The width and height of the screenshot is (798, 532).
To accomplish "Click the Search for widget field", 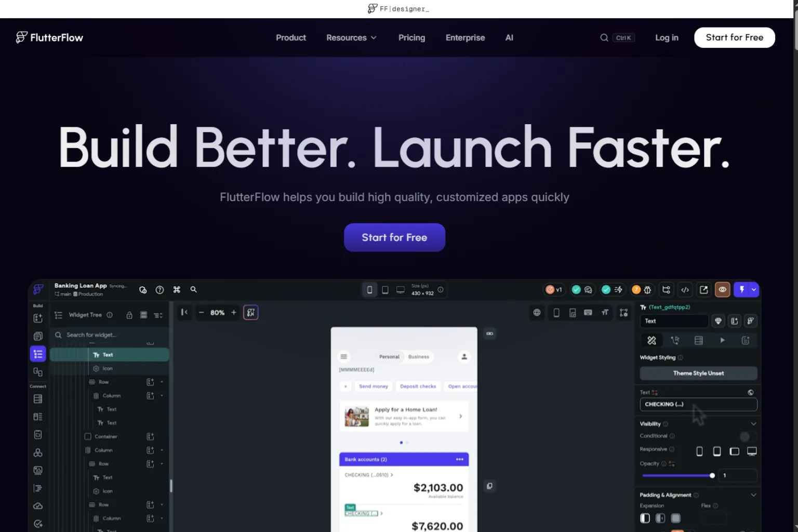I will tap(109, 335).
